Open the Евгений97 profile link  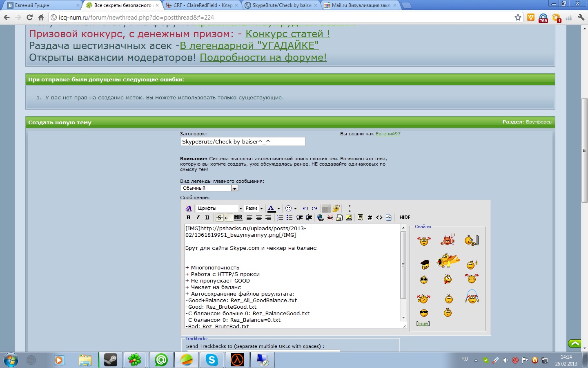click(x=388, y=134)
